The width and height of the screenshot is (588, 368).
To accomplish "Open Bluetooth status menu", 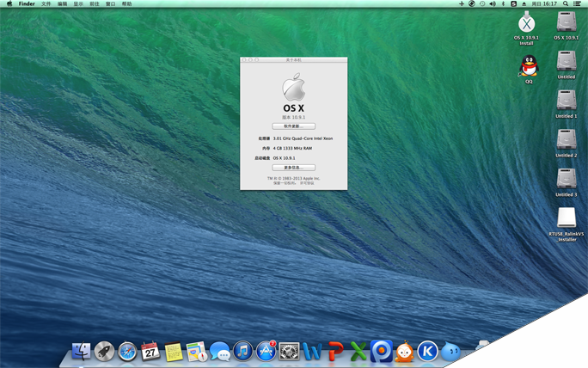I will pos(503,3).
